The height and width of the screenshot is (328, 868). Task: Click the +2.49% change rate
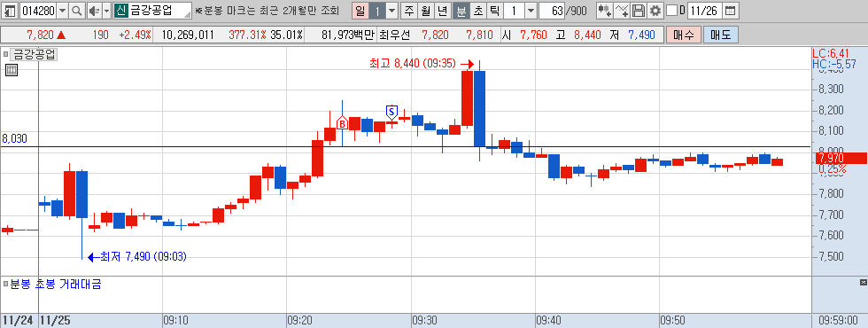pos(135,35)
